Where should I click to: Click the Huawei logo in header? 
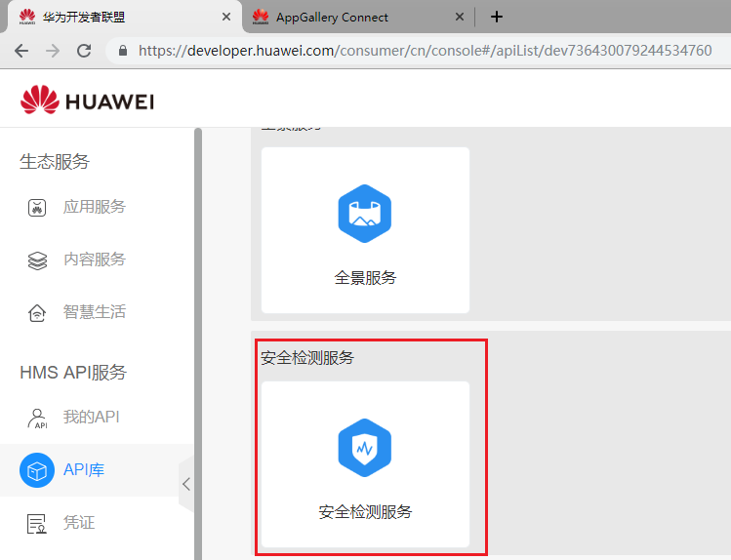click(x=87, y=100)
